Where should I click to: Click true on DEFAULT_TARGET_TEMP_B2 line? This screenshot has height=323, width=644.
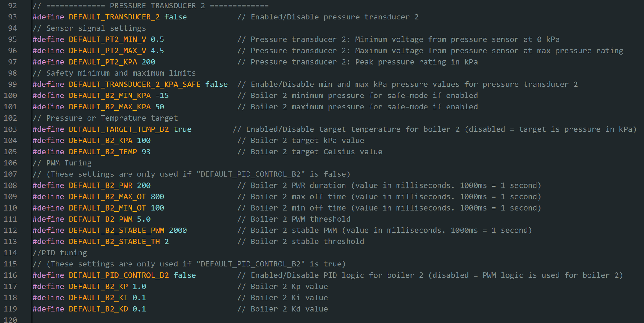click(x=182, y=129)
